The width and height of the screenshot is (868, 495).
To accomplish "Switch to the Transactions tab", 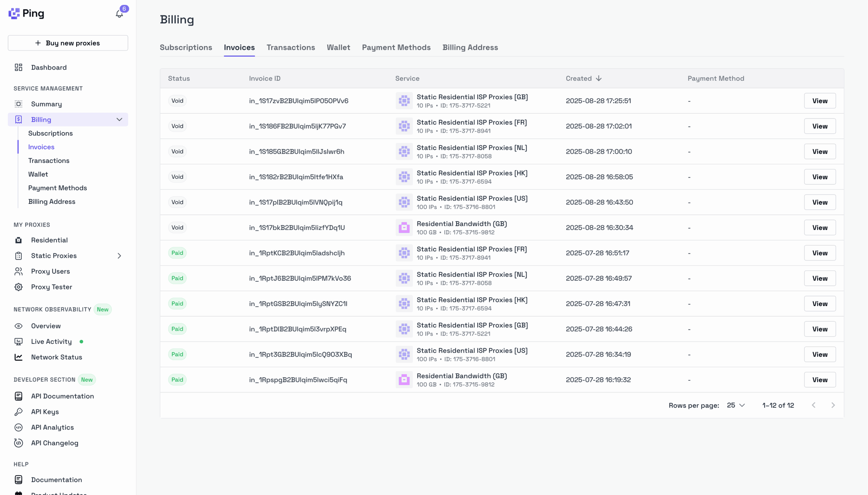I will pyautogui.click(x=291, y=47).
